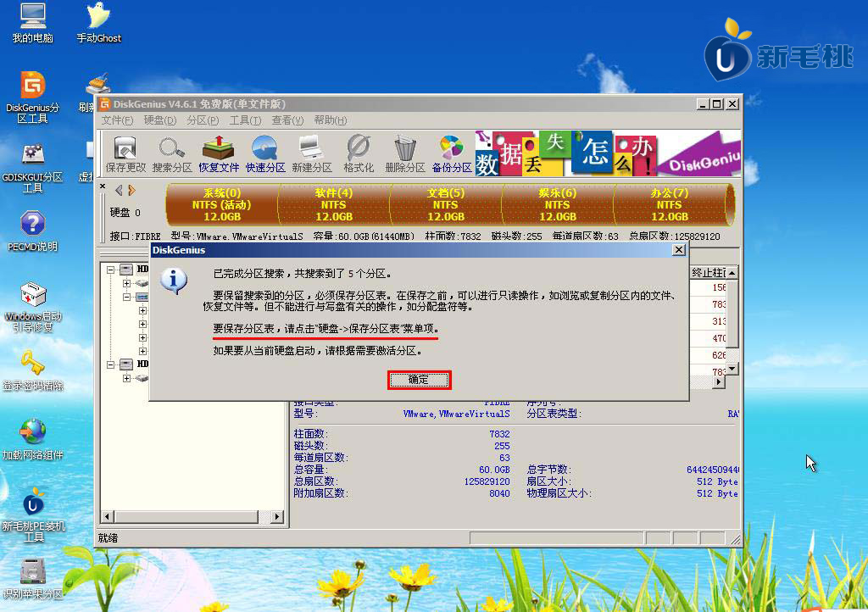Open 我的电脑 desktop icon
Viewport: 868px width, 612px height.
33,23
